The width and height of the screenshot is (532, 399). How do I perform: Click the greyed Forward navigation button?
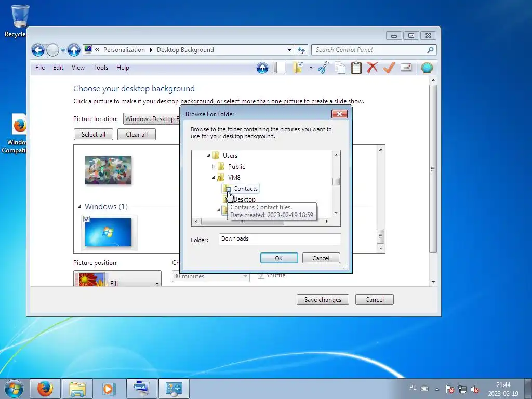pos(52,50)
